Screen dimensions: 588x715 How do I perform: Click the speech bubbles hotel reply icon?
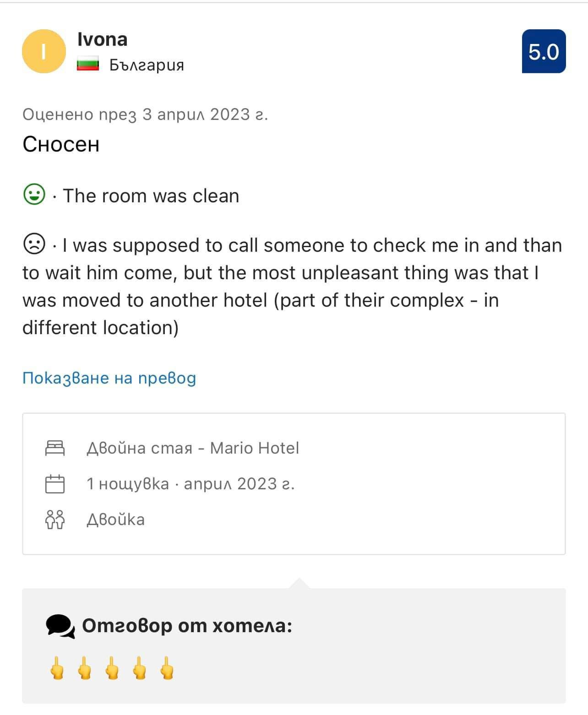click(x=60, y=626)
